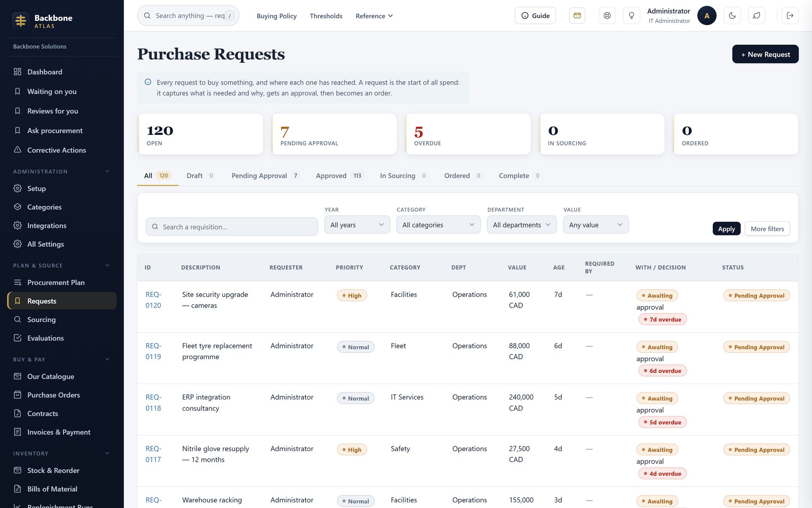The height and width of the screenshot is (508, 812).
Task: Click the Search a requisition field
Action: coord(232,227)
